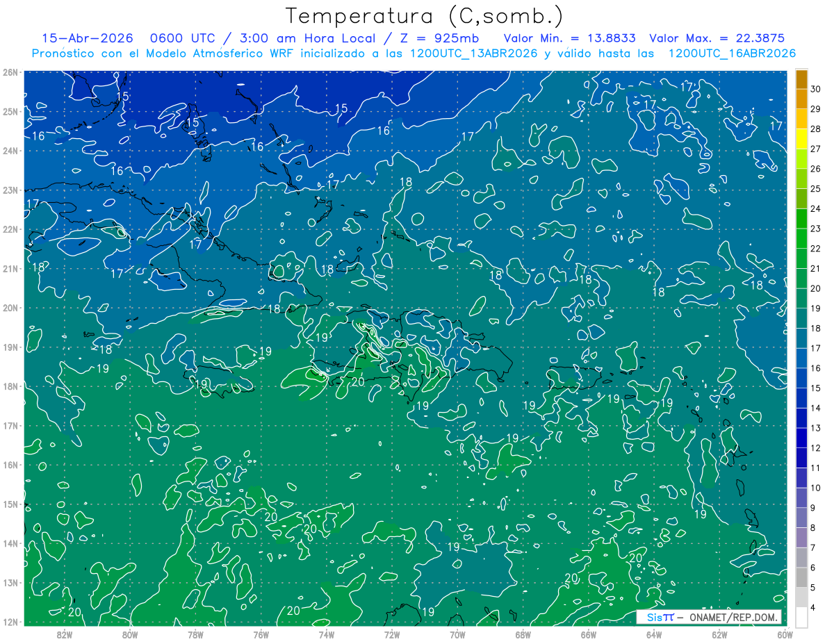The width and height of the screenshot is (834, 644).
Task: Click the yellow 27 degree legend swatch
Action: click(801, 140)
